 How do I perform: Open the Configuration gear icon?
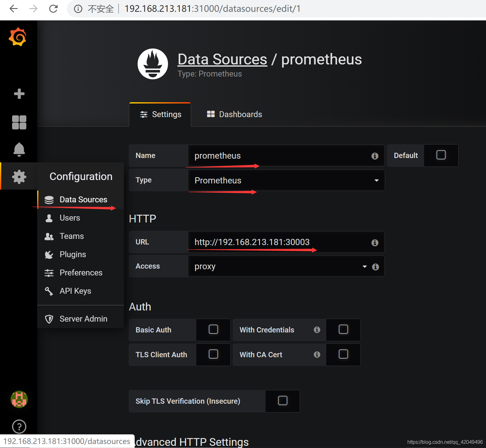19,177
